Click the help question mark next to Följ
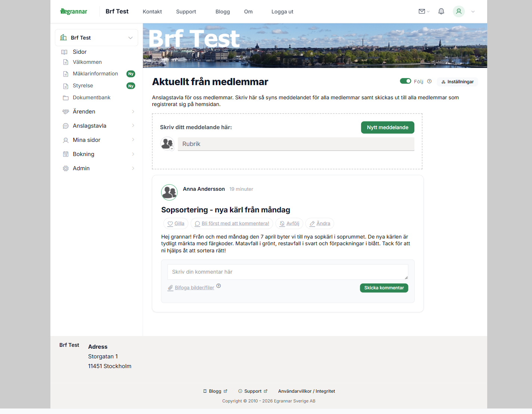 [429, 81]
